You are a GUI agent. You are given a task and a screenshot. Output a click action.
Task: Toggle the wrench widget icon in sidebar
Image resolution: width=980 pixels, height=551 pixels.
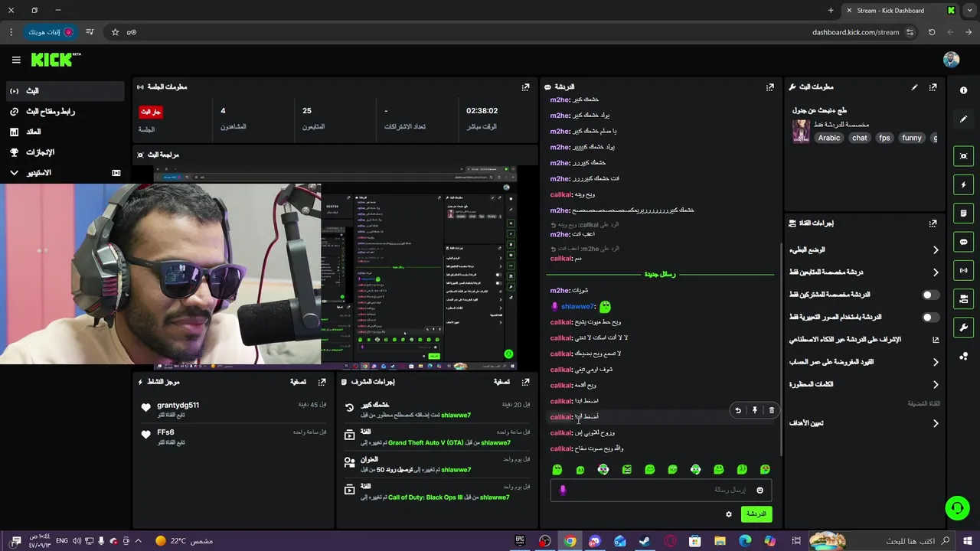pos(963,328)
